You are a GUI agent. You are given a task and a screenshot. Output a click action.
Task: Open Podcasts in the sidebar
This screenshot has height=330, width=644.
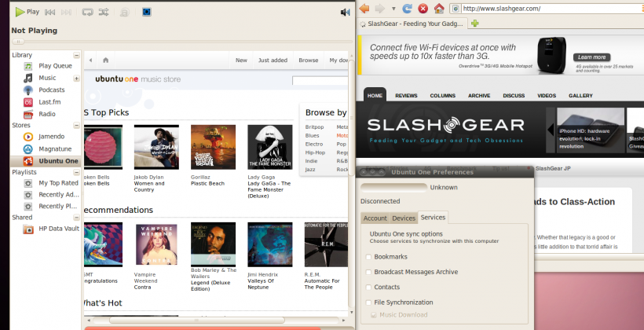[x=51, y=90]
